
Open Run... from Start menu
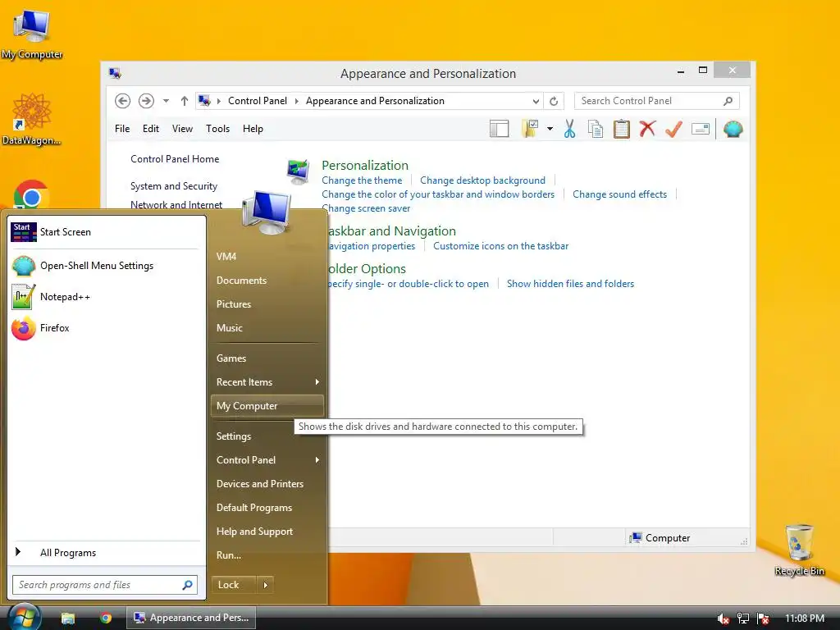pos(267,555)
